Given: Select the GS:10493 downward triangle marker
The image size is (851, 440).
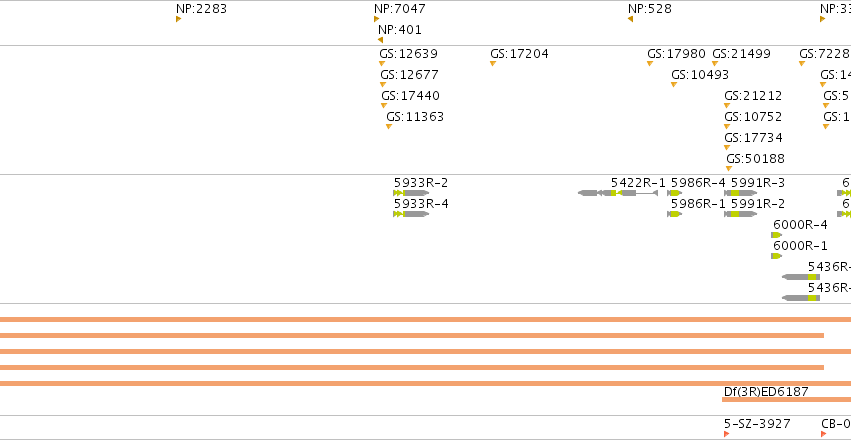Looking at the screenshot, I should (x=674, y=85).
